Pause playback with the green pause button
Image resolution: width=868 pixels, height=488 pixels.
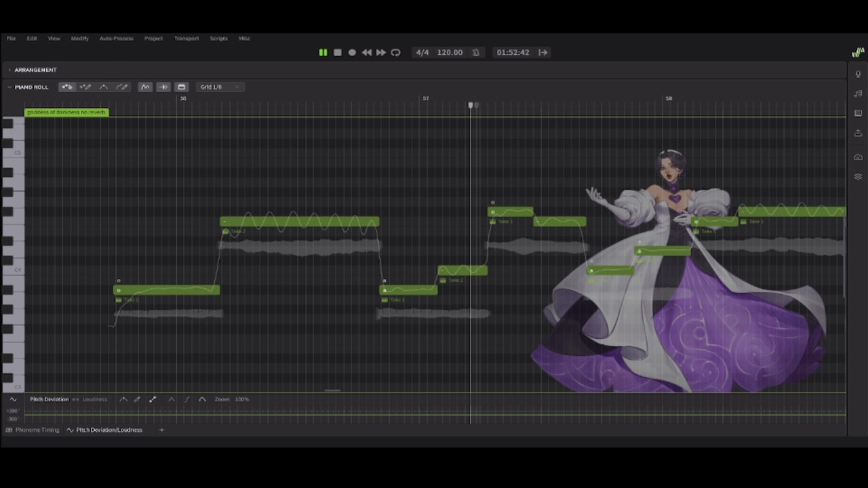point(323,52)
